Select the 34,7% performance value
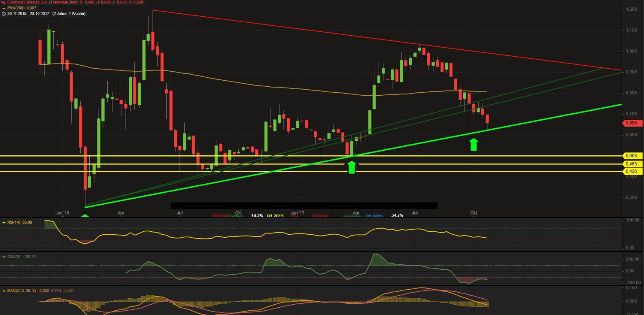644x315 pixels. (x=397, y=215)
